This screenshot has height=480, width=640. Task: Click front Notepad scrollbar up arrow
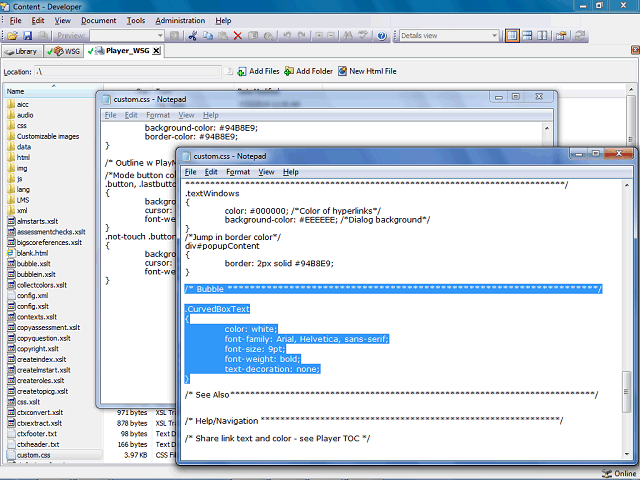coord(627,185)
